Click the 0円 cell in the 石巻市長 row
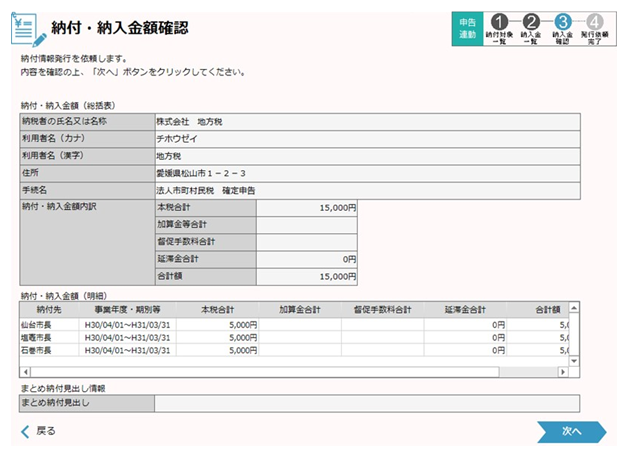The width and height of the screenshot is (630, 455). (x=465, y=350)
